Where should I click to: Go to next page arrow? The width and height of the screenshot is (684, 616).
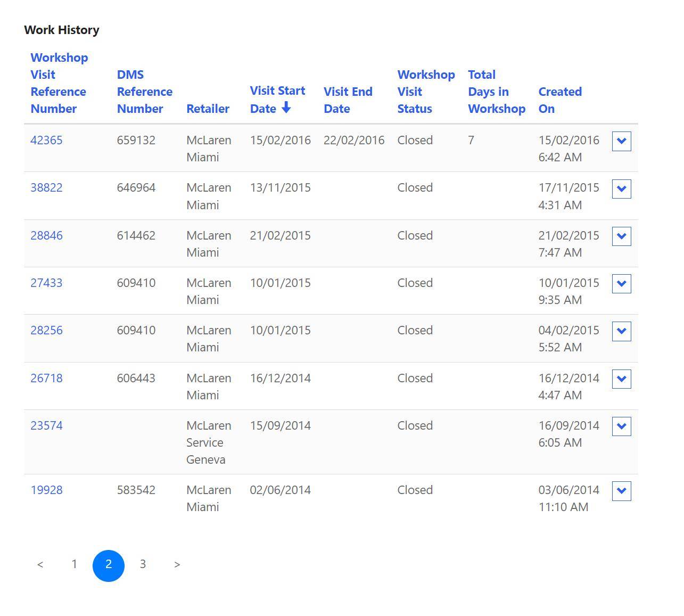click(177, 565)
